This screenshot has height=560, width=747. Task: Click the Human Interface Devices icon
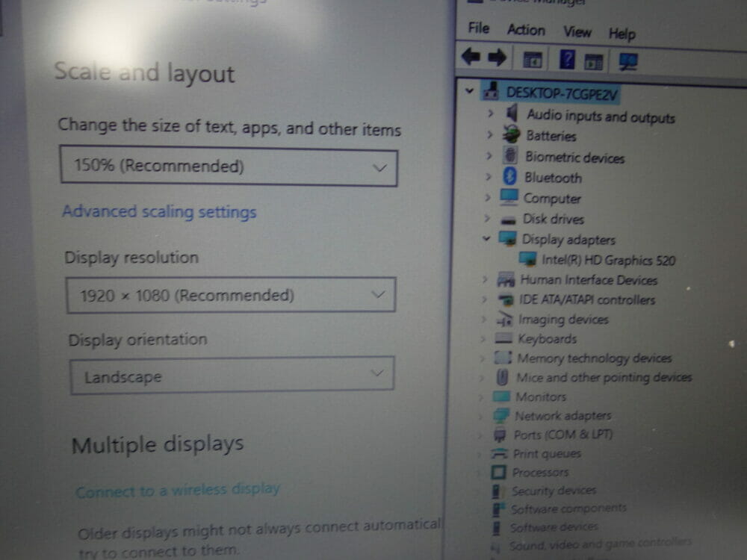pyautogui.click(x=506, y=279)
